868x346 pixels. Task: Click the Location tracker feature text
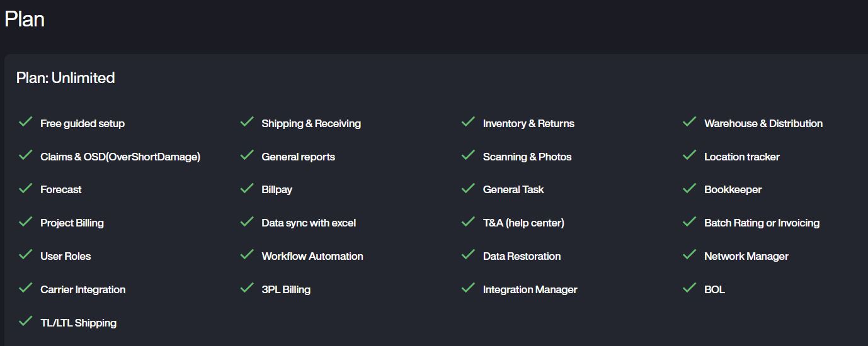pyautogui.click(x=741, y=157)
